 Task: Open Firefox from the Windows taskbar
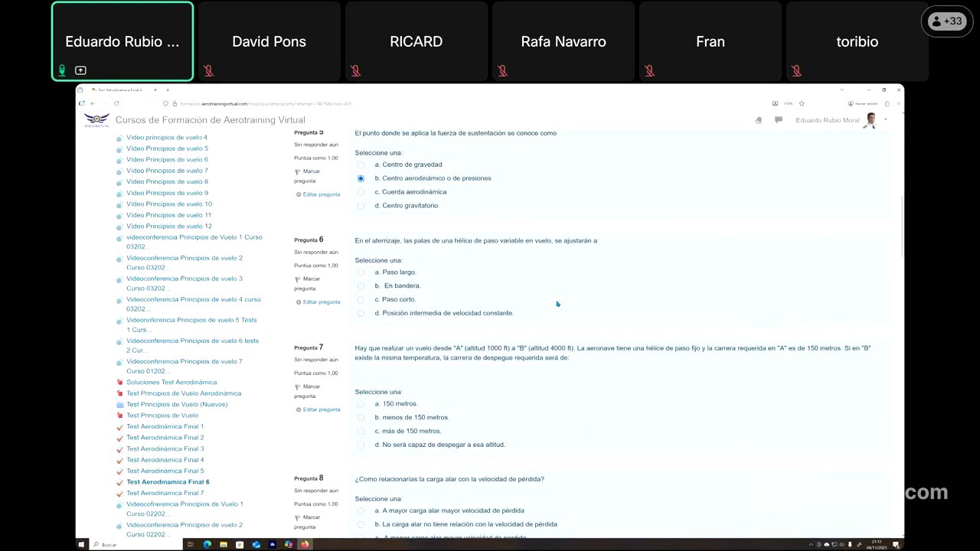click(305, 544)
